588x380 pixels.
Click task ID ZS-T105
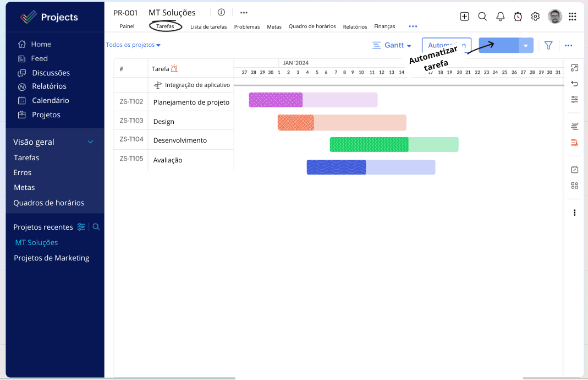coord(131,159)
